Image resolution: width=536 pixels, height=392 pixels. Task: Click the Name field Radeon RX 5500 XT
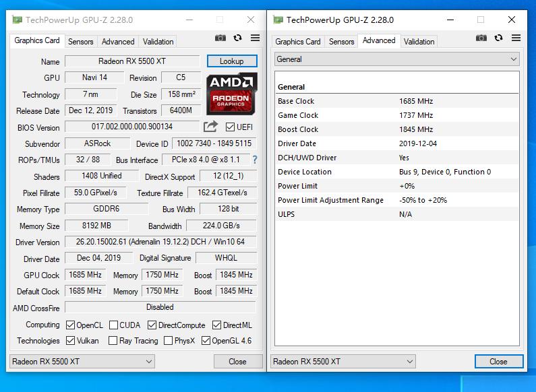pyautogui.click(x=132, y=61)
